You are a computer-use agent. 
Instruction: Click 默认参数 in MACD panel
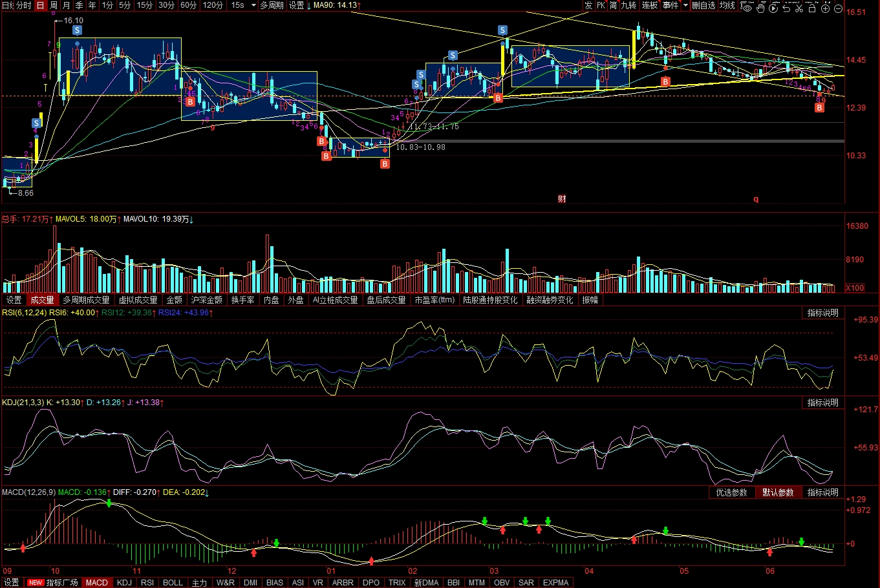pos(778,492)
